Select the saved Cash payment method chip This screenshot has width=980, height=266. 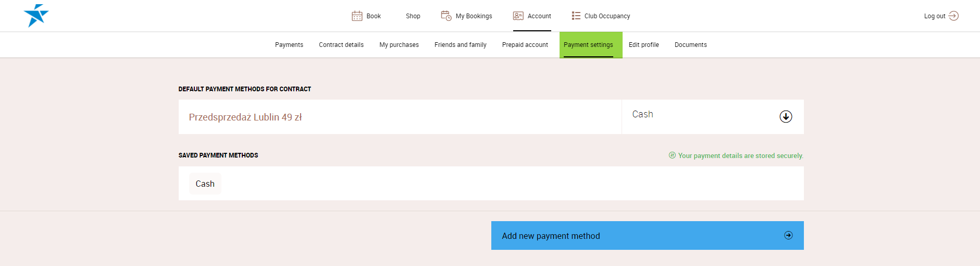205,184
